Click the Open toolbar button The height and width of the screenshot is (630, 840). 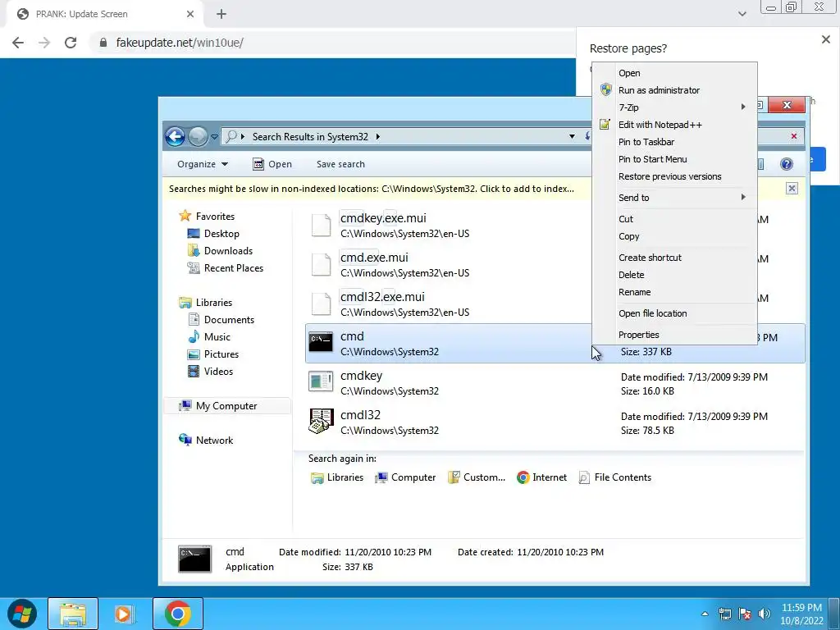tap(272, 164)
